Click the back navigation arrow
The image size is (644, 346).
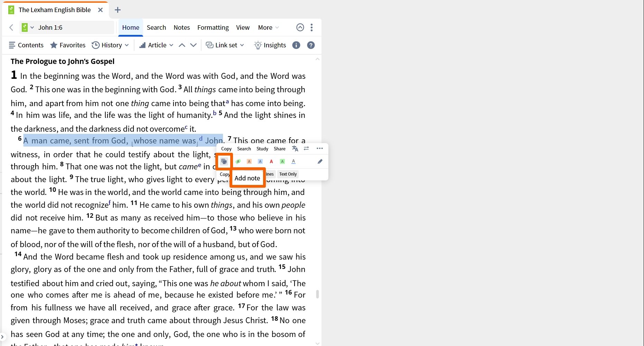tap(11, 27)
